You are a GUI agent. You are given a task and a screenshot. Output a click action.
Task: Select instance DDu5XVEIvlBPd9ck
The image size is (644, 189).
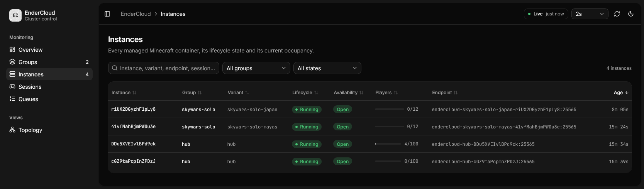[134, 144]
